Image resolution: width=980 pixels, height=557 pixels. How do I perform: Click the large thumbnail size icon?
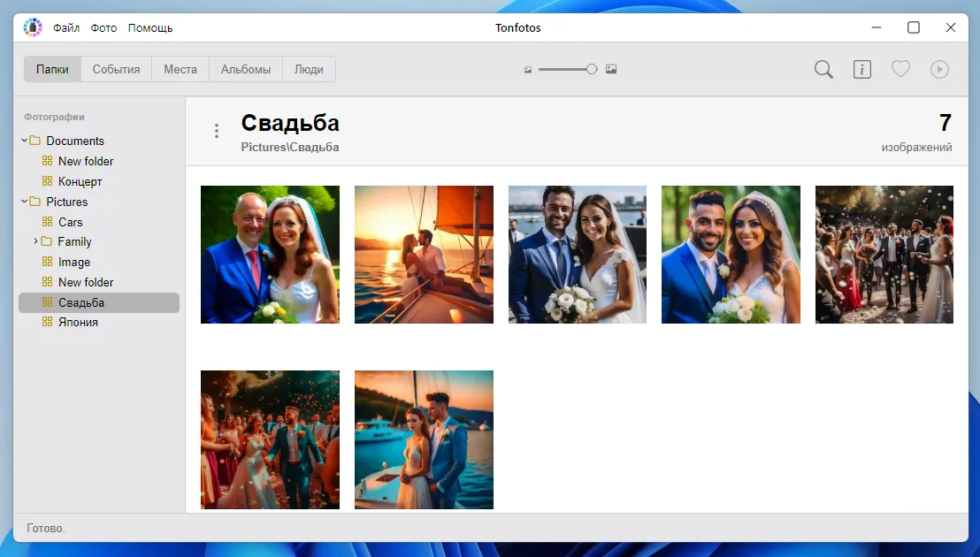(x=611, y=68)
